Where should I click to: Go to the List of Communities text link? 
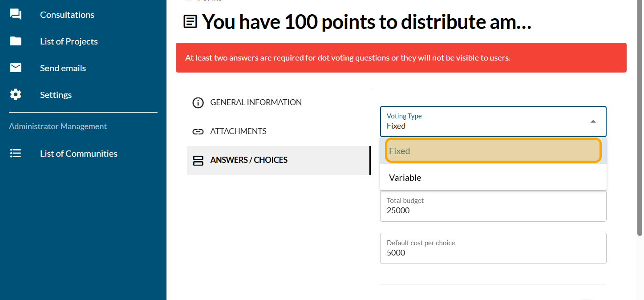pyautogui.click(x=79, y=154)
